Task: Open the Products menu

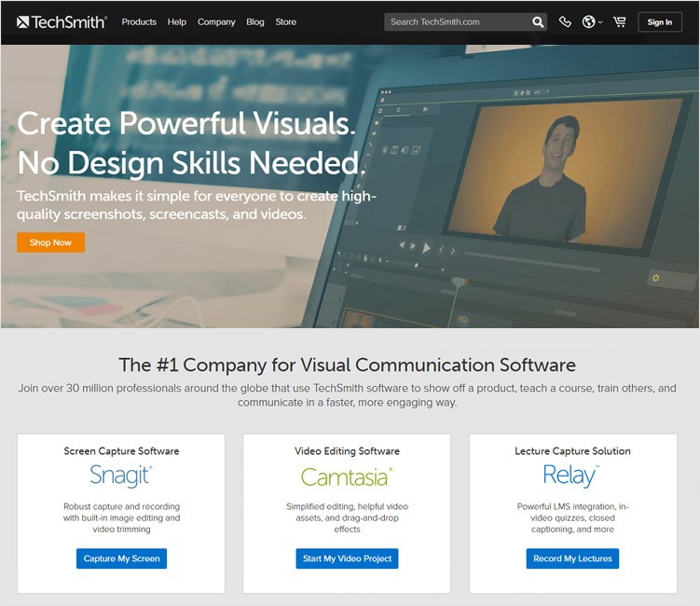Action: 139,21
